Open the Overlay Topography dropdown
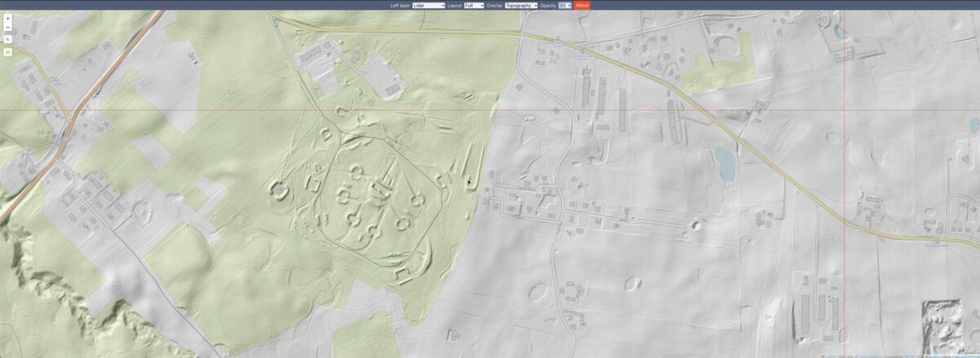 521,5
